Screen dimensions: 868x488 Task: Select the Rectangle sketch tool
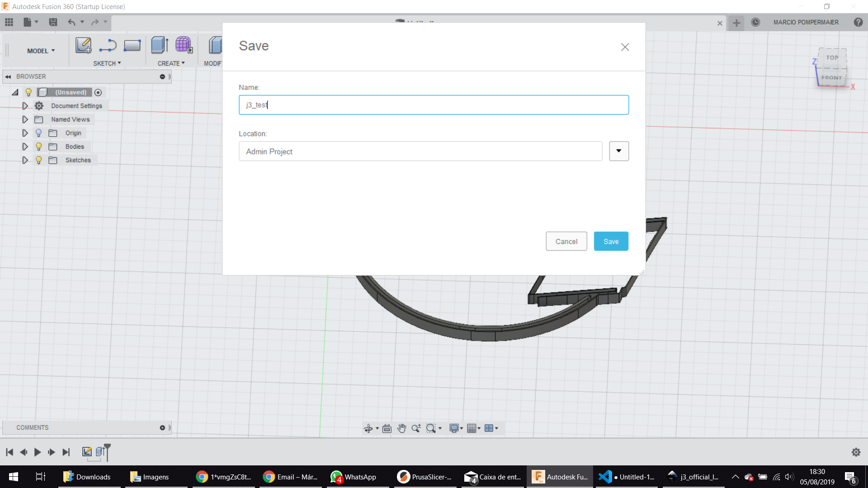click(x=132, y=45)
